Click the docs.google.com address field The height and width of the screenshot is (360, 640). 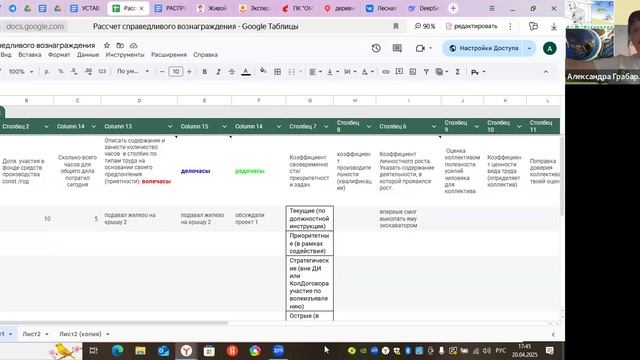35,27
